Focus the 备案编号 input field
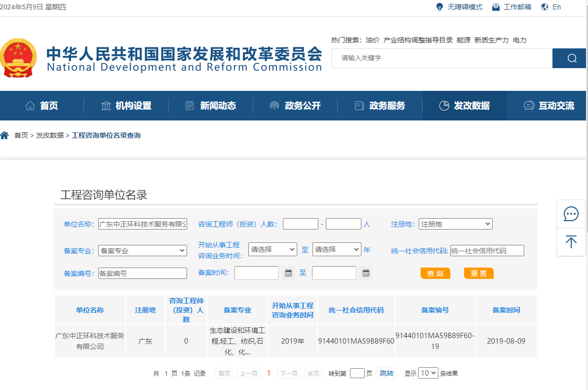Image resolution: width=588 pixels, height=390 pixels. point(143,273)
